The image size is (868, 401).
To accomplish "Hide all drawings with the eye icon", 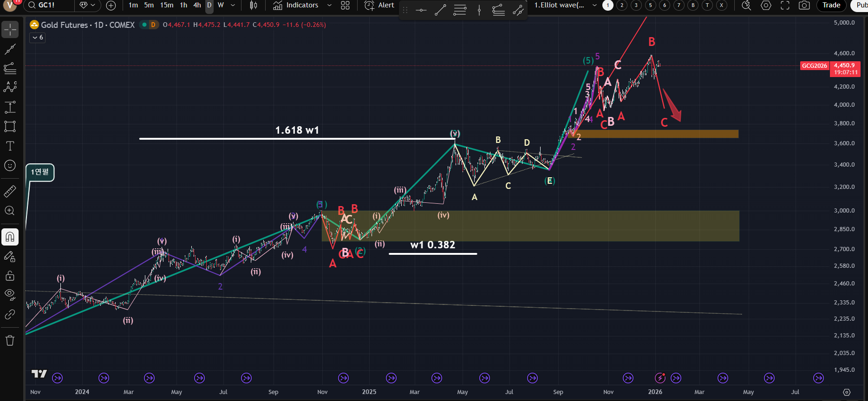I will click(x=10, y=294).
